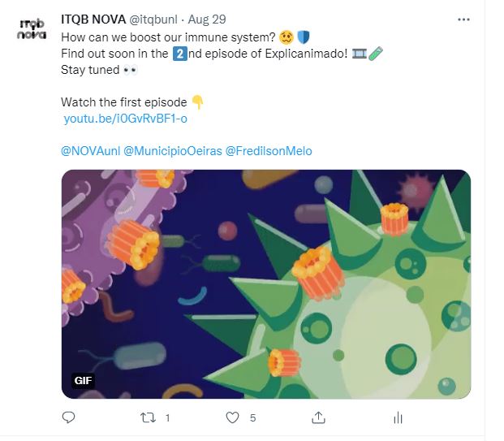
Task: Click the "Watch the first episode" text
Action: [x=124, y=102]
